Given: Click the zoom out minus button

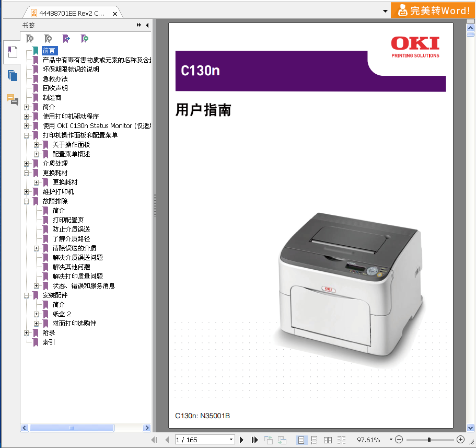Looking at the screenshot, I should point(399,440).
